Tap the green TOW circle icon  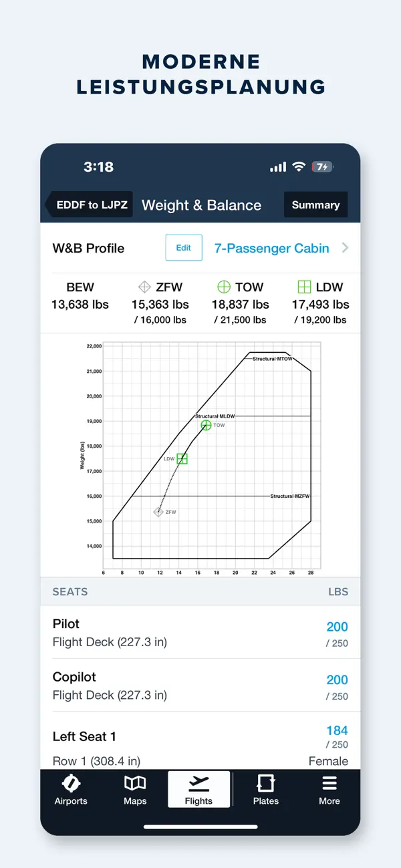point(223,287)
